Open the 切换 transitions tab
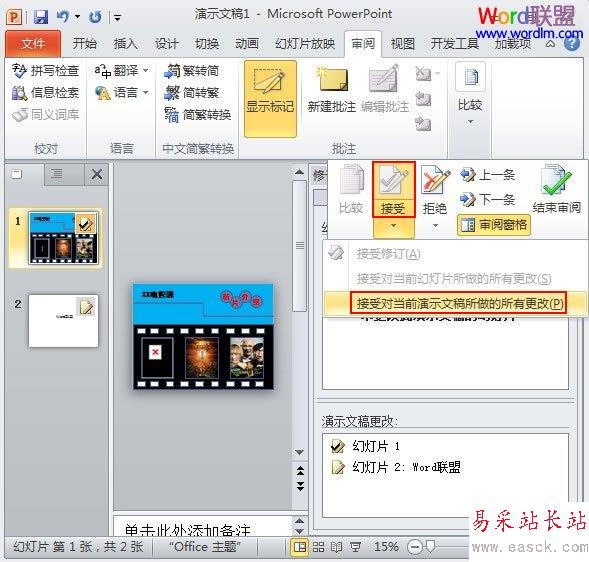The height and width of the screenshot is (562, 589). coord(207,44)
